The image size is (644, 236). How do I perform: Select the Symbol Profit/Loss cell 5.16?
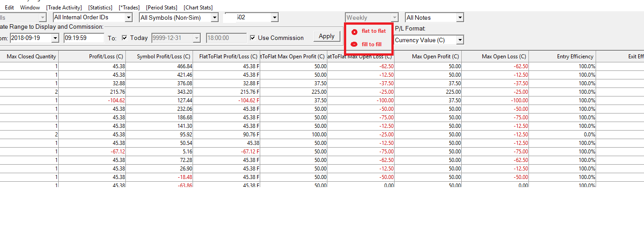[159, 152]
